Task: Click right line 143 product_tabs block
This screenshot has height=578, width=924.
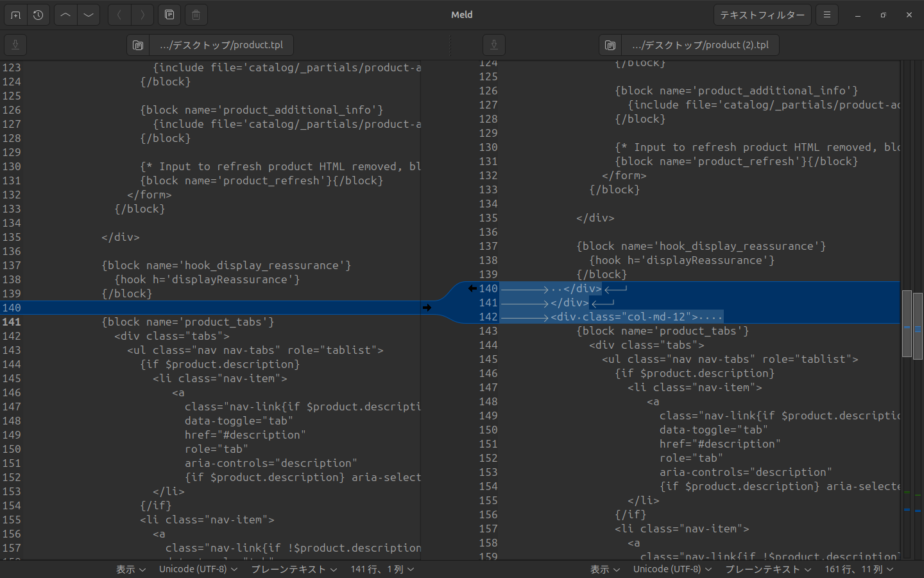Action: (x=663, y=331)
